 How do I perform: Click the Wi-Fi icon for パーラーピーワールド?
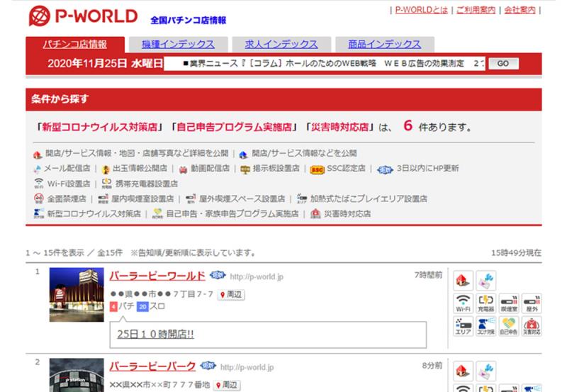click(x=464, y=303)
